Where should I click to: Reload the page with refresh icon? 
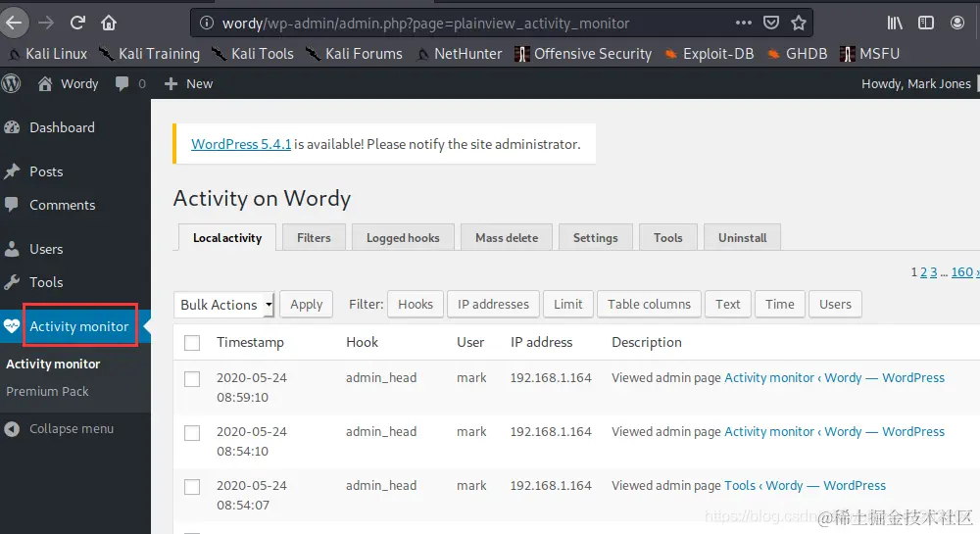[x=77, y=24]
